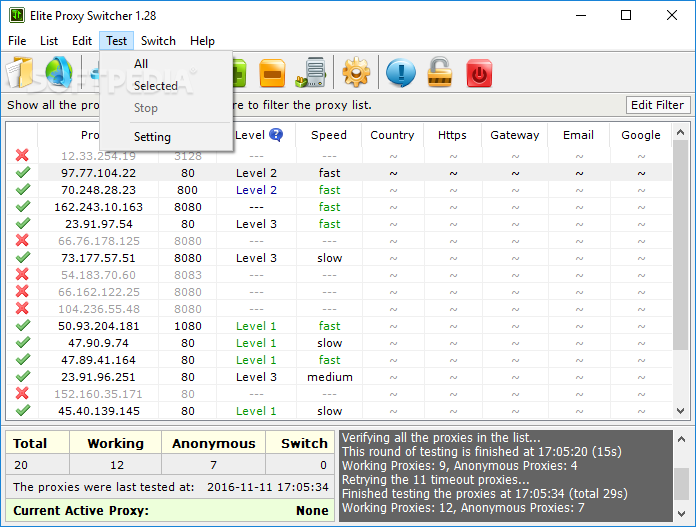Click the log panel scroll up arrow

[681, 440]
